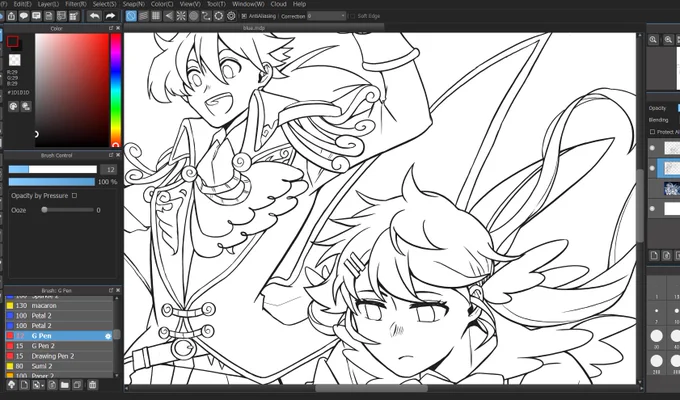Click the comic panel materials icon

[62, 16]
